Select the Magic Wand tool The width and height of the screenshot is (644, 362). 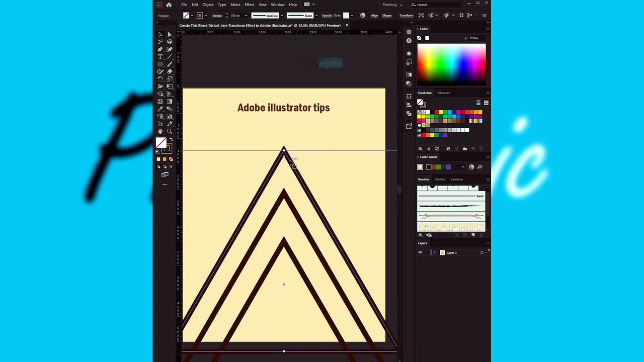tap(160, 42)
